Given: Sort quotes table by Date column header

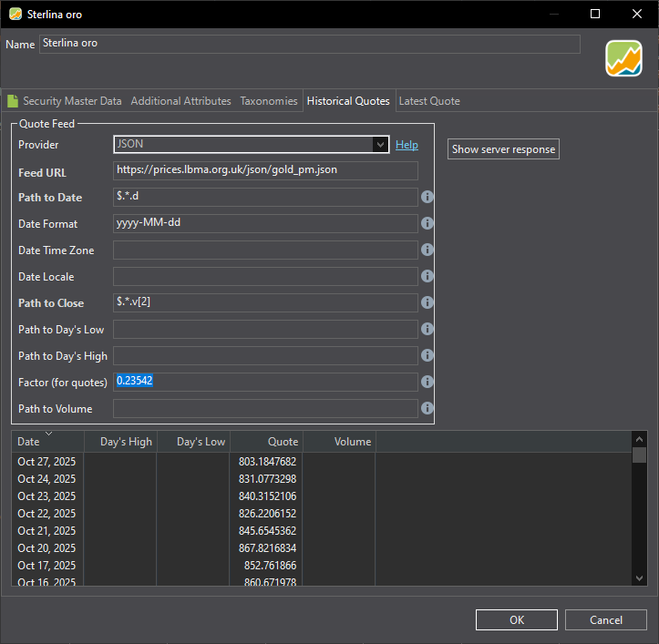Looking at the screenshot, I should pos(47,442).
